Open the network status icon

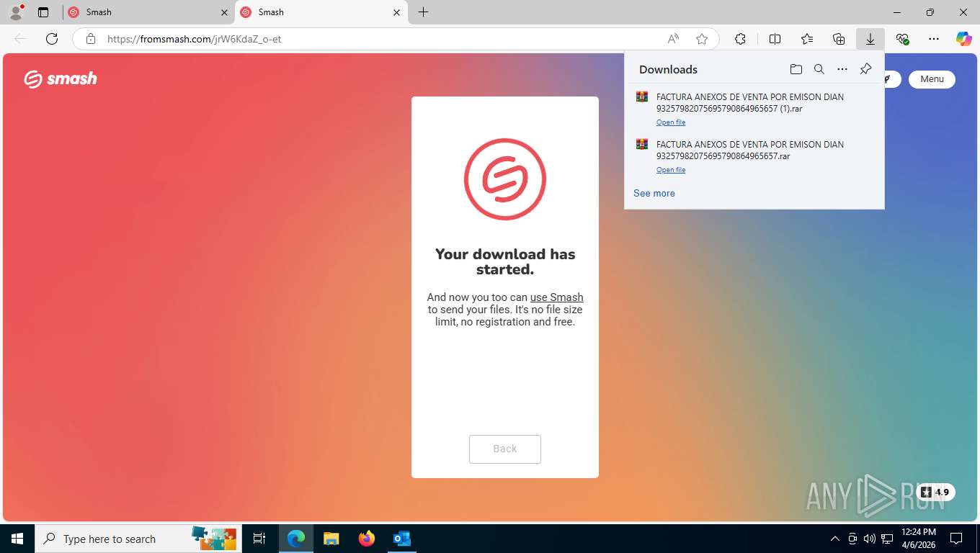click(x=887, y=539)
